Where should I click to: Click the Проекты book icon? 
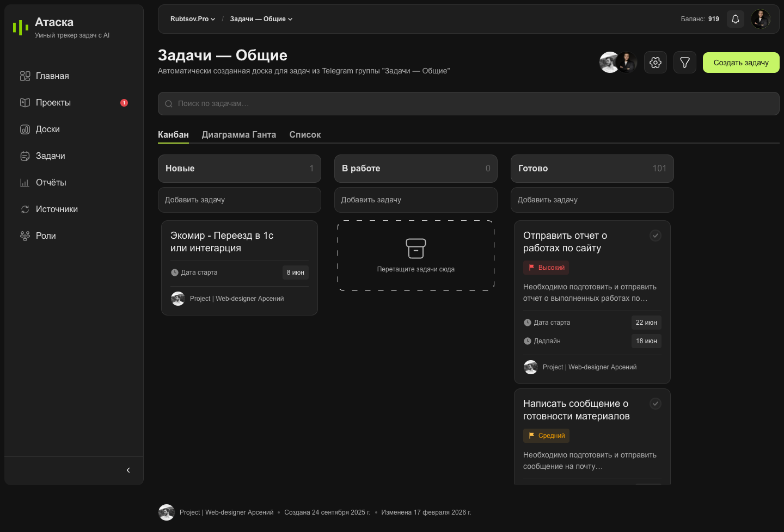[25, 103]
